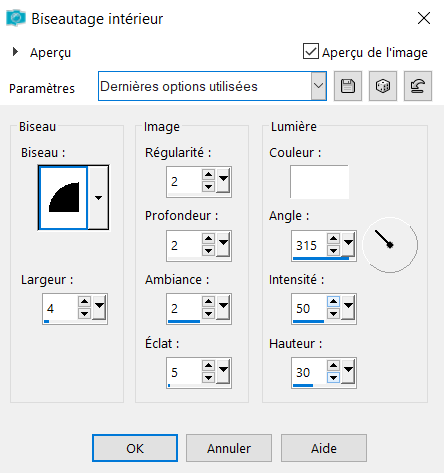Pick the white Couleur light swatch
Image resolution: width=444 pixels, height=473 pixels.
point(319,182)
